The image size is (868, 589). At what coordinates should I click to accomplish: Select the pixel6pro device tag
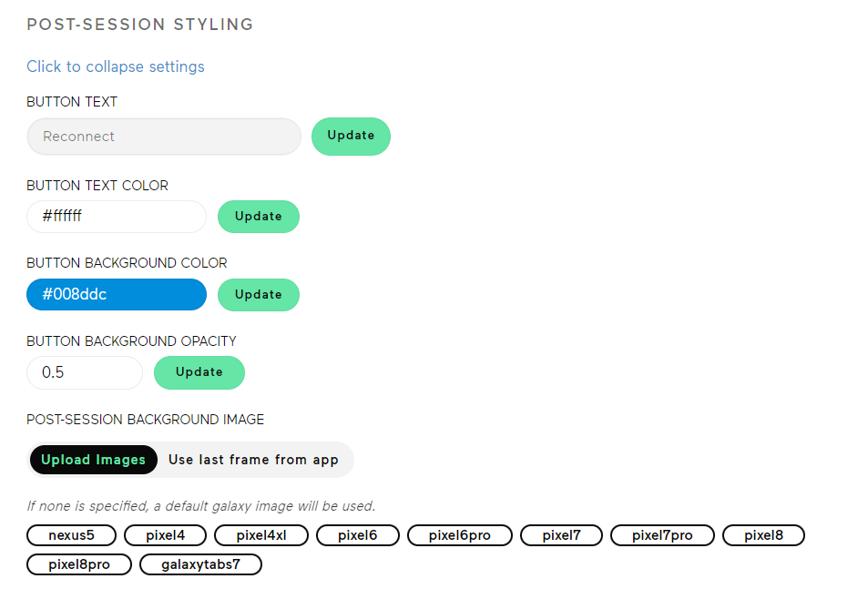(460, 535)
